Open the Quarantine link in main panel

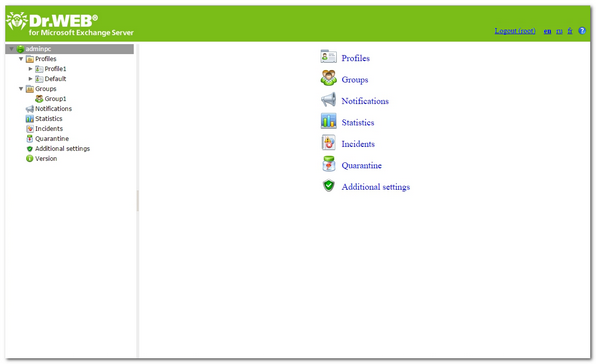pyautogui.click(x=361, y=165)
